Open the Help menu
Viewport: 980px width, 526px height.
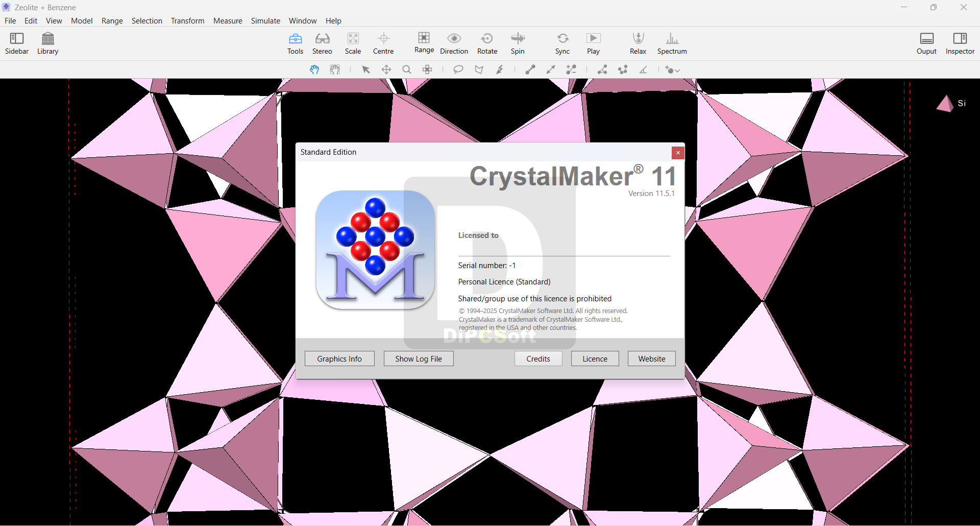coord(333,21)
